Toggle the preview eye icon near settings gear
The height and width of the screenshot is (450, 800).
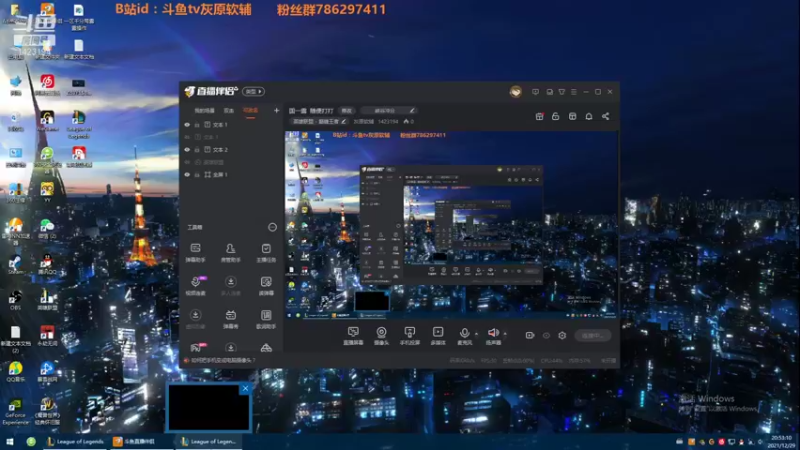(546, 335)
